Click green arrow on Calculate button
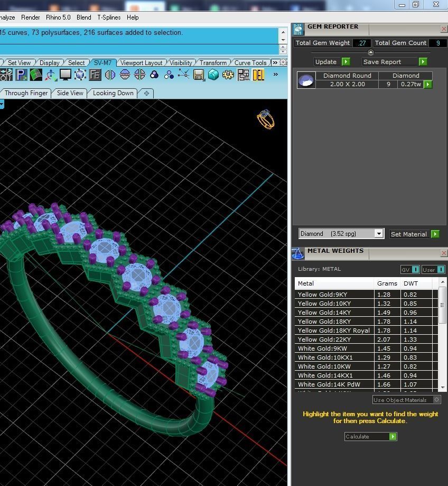This screenshot has height=486, width=448. (393, 437)
